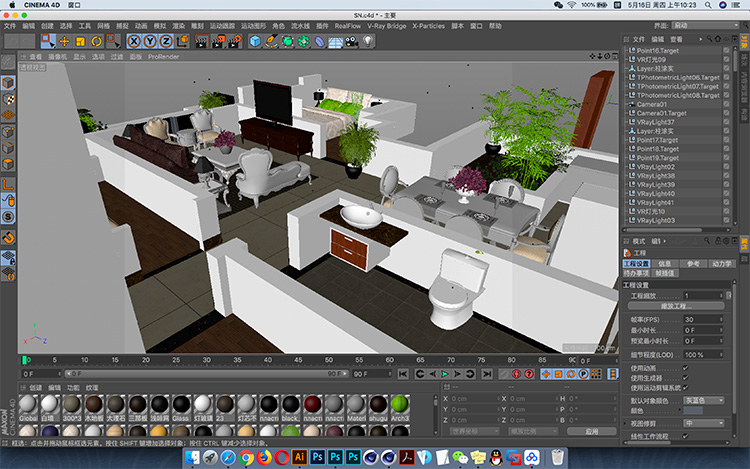Switch to the 信息 tab
750x469 pixels.
click(x=664, y=263)
